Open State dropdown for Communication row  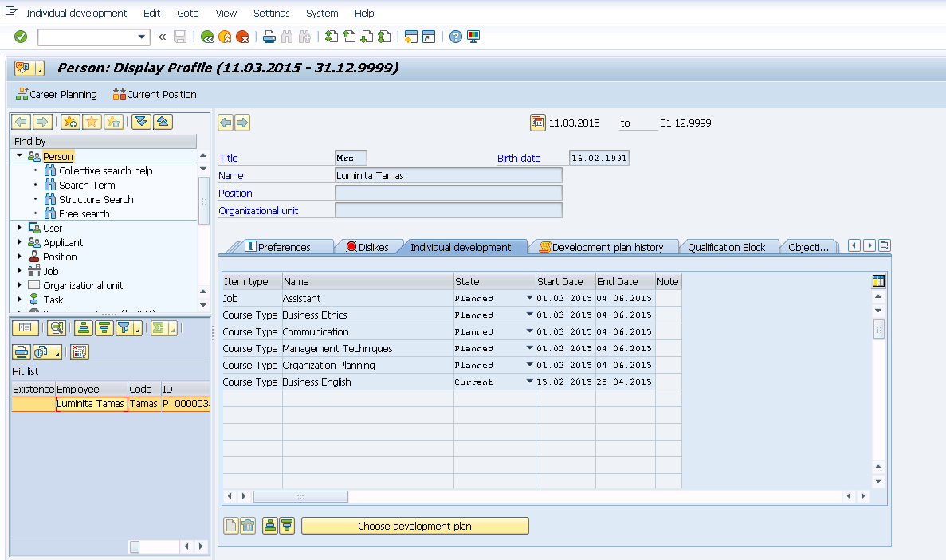[529, 331]
